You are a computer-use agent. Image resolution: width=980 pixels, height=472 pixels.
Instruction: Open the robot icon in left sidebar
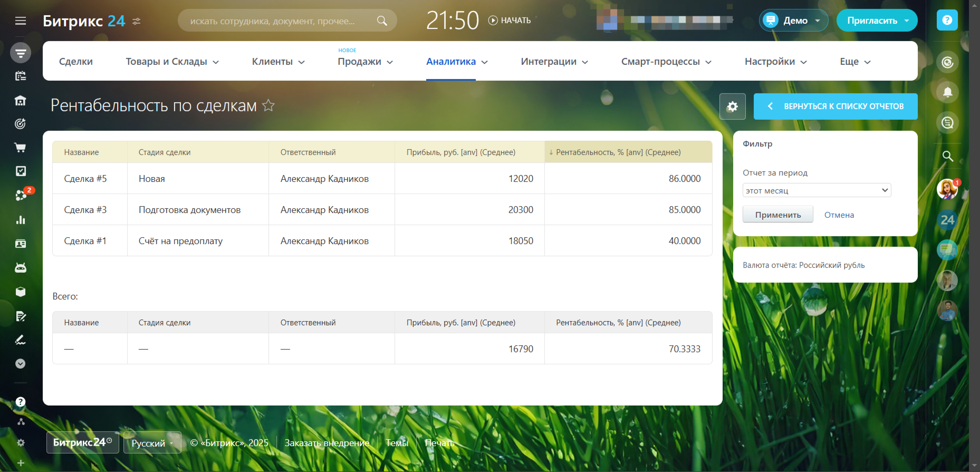(x=20, y=268)
